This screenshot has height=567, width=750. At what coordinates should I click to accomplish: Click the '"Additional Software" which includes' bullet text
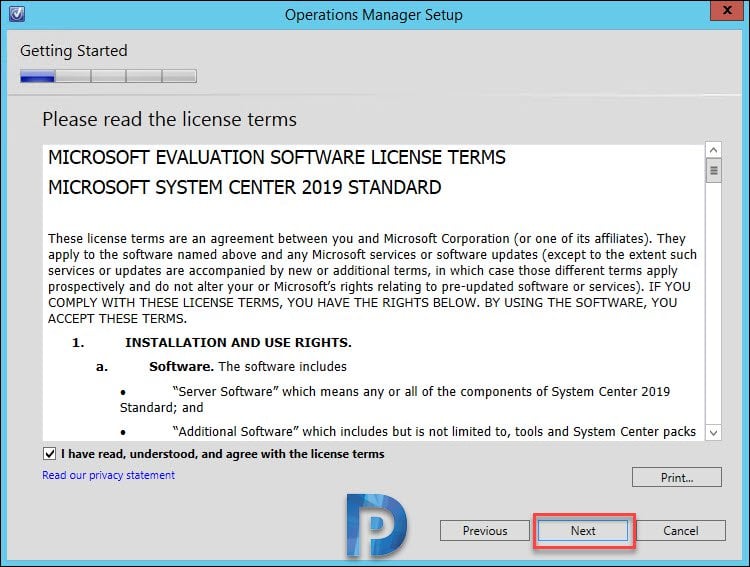434,432
